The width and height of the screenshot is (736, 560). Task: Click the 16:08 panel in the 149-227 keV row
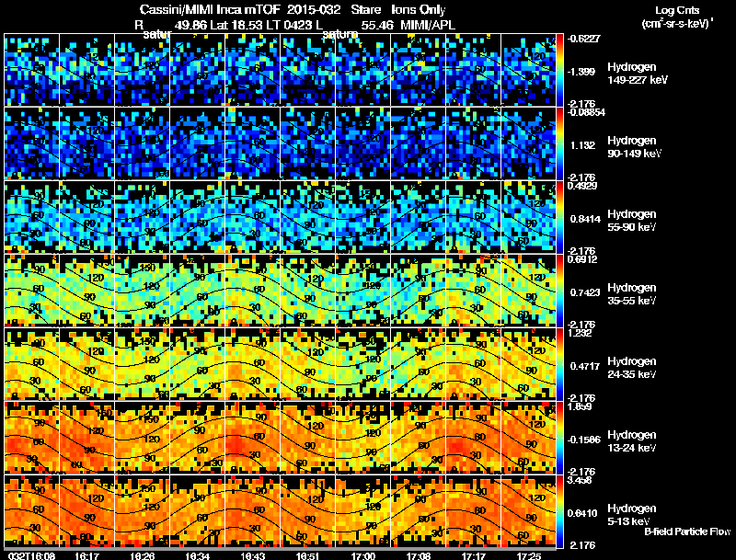[32, 70]
